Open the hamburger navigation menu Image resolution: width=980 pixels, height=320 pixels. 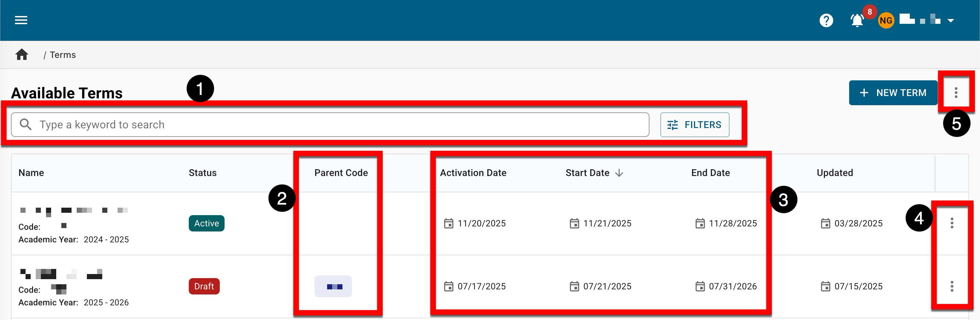pyautogui.click(x=21, y=20)
